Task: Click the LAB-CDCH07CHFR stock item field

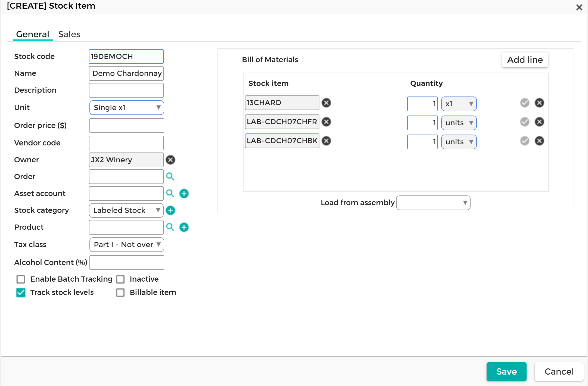Action: tap(282, 122)
